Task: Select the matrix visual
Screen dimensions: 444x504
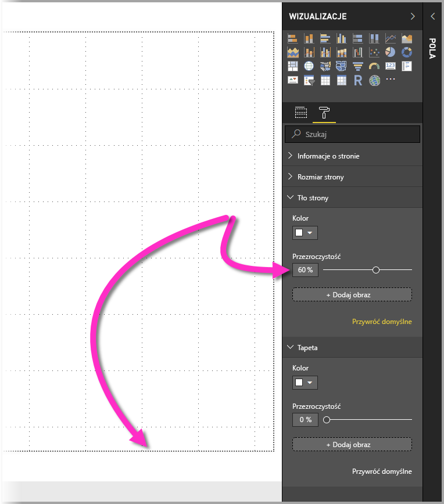Action: click(x=342, y=80)
